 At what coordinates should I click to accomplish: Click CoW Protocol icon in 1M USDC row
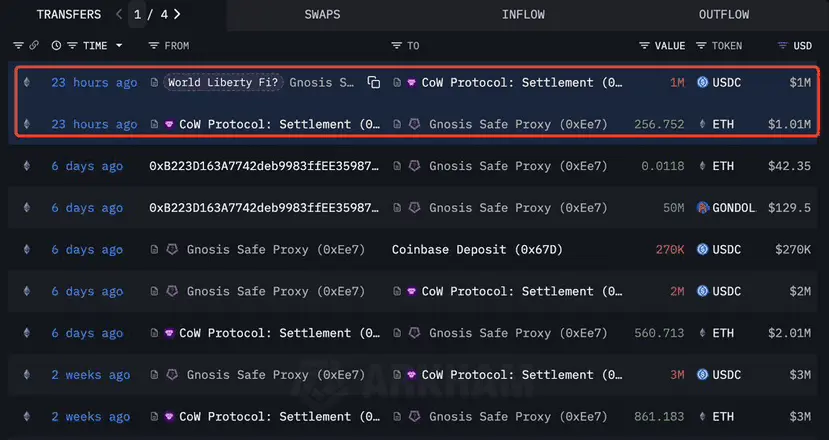(412, 82)
